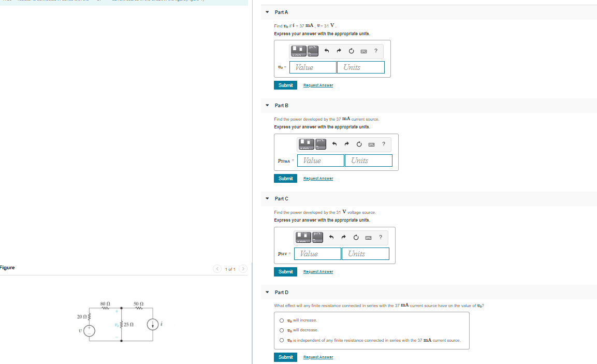
Task: Undo in Part B answer toolbar
Action: click(334, 144)
